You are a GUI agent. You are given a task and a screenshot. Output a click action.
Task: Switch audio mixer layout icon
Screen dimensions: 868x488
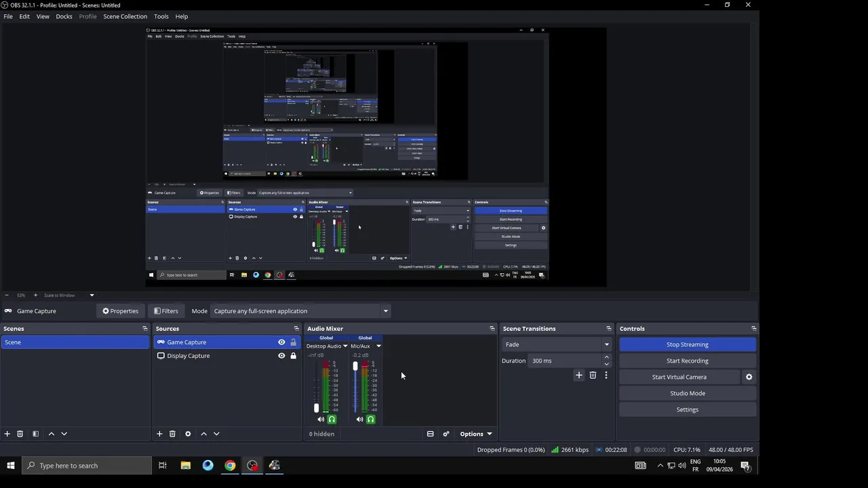click(x=430, y=434)
